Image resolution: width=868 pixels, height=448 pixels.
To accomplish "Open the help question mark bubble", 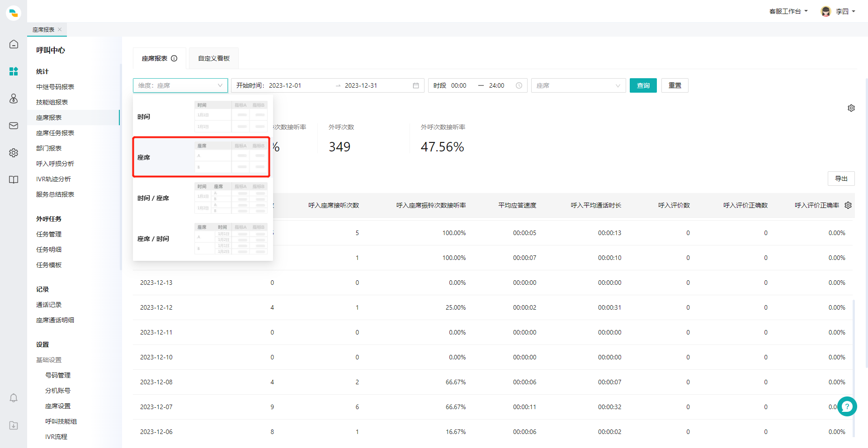I will coord(847,406).
